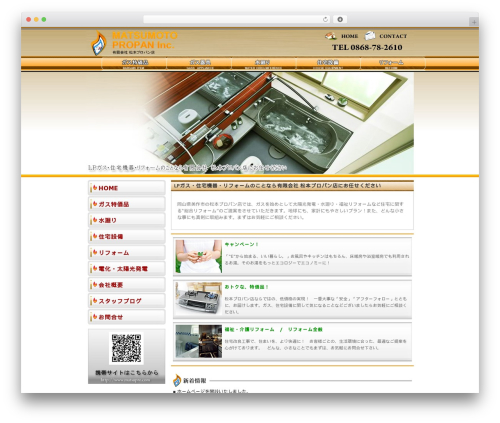Screen dimensions: 500x423
Task: Click the Matsumoto Propan flame logo
Action: pos(99,43)
